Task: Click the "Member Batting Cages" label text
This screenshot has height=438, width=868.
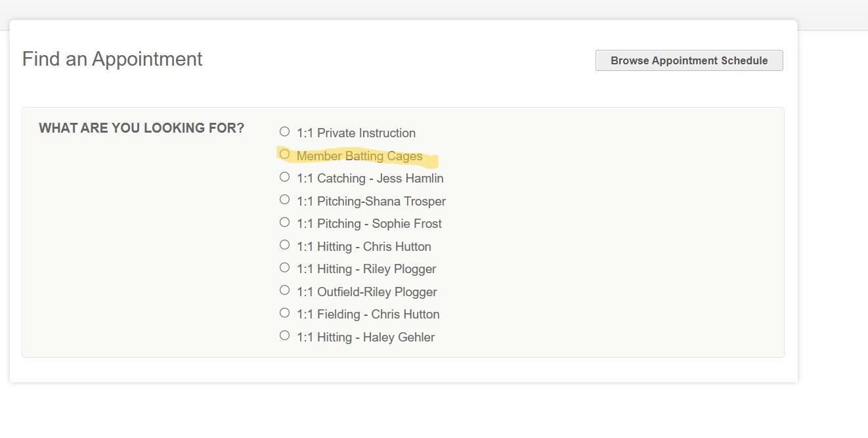Action: pos(359,156)
